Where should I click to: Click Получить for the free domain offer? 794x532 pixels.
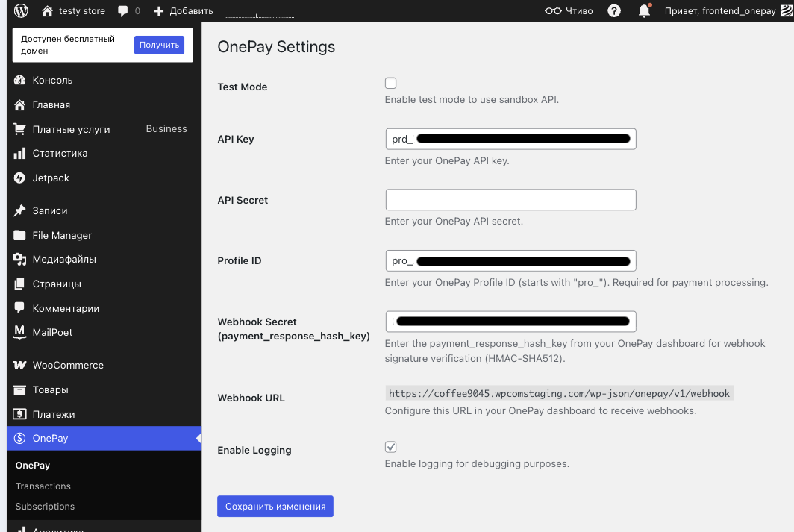tap(160, 46)
